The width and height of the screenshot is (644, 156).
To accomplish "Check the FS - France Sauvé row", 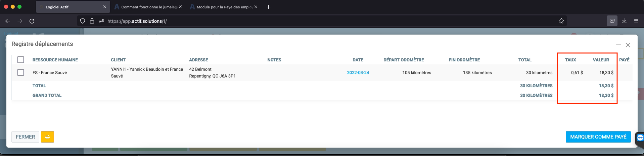I will coord(21,72).
